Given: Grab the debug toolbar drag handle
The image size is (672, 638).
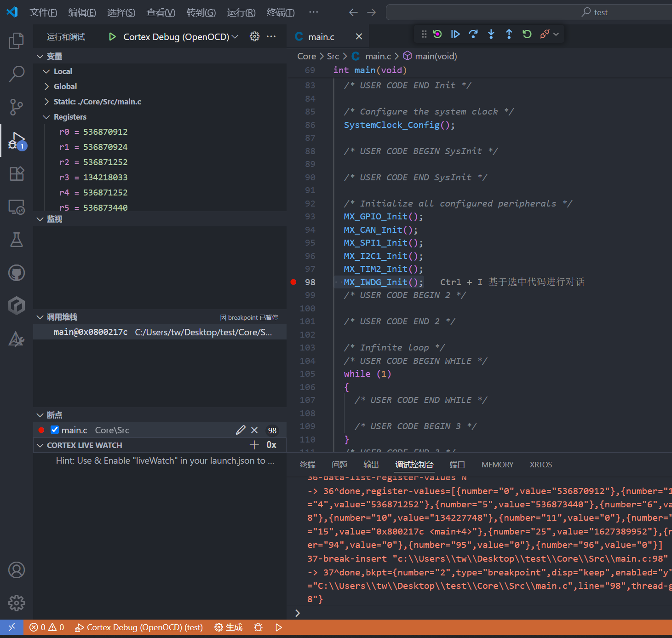Looking at the screenshot, I should click(x=424, y=34).
